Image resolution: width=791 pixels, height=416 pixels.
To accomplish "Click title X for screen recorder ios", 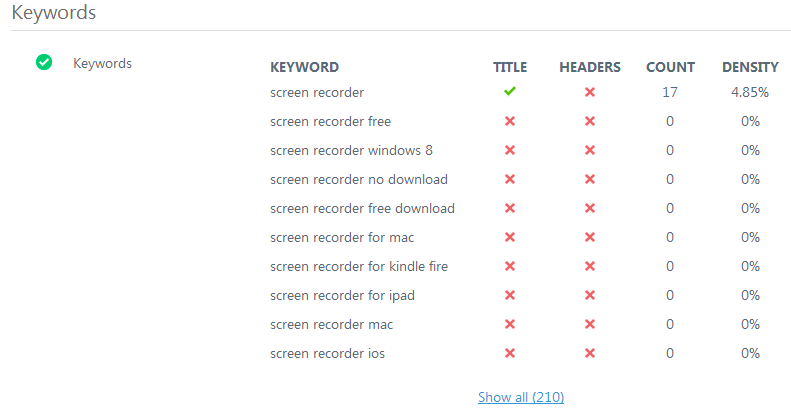I will (x=510, y=353).
